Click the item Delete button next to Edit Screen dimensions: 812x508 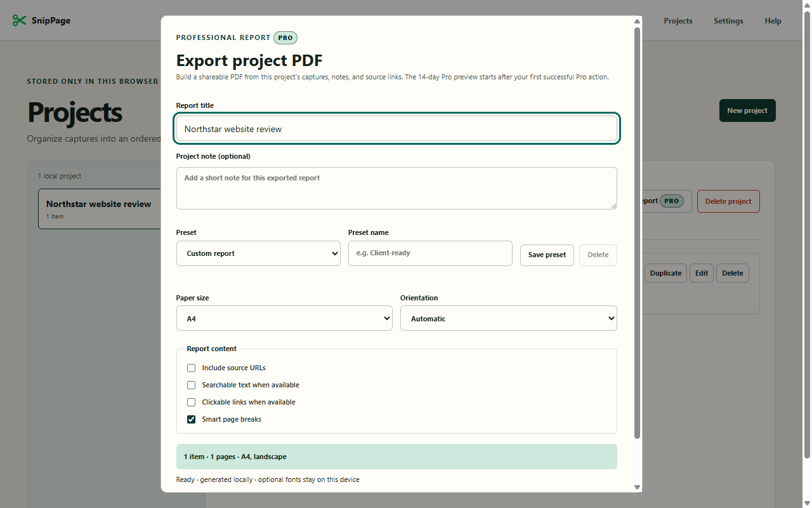(x=733, y=273)
